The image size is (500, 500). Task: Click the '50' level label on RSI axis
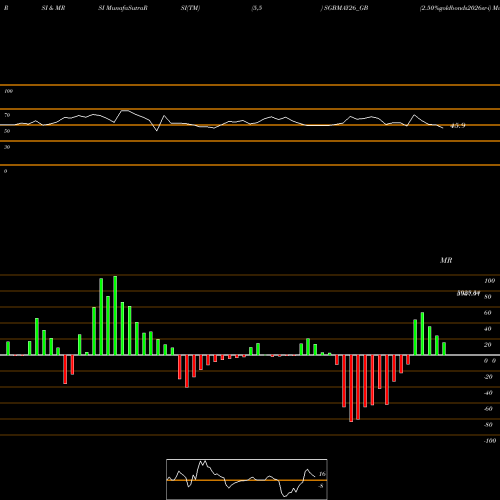pyautogui.click(x=7, y=131)
